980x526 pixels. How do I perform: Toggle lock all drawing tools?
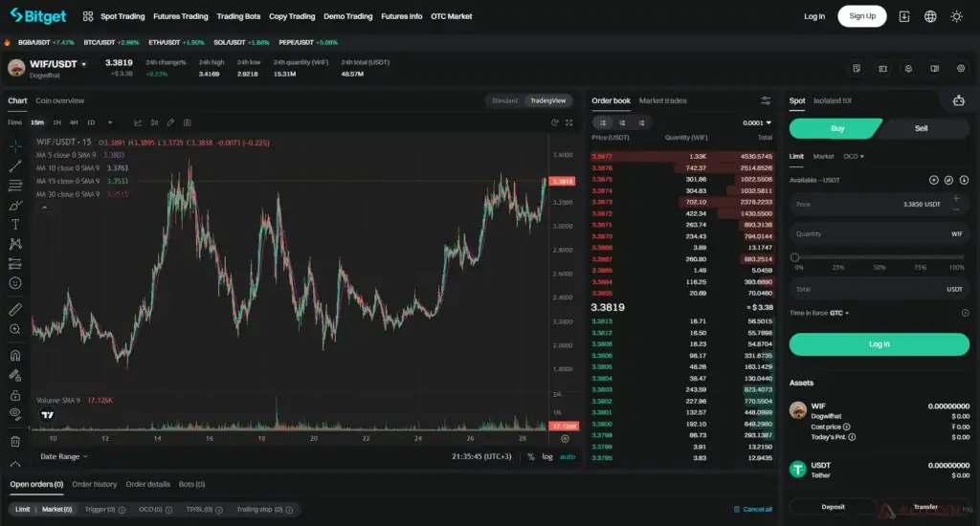coord(15,395)
